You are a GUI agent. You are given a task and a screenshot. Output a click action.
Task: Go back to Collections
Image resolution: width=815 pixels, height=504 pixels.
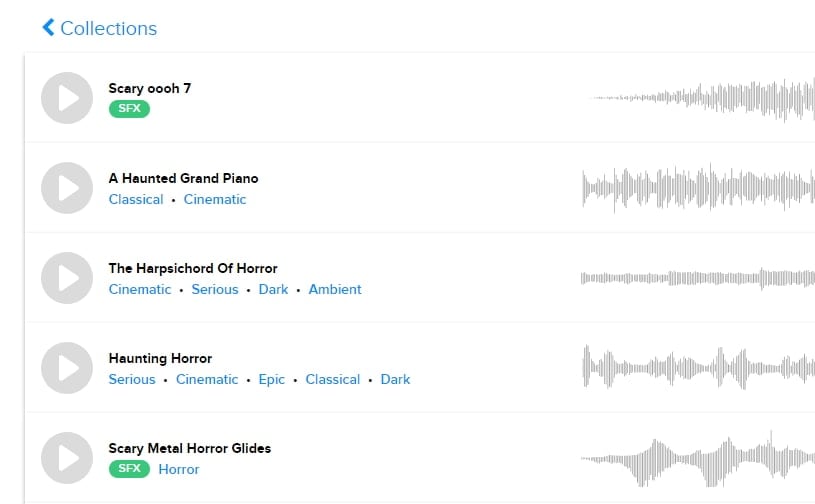pos(99,28)
